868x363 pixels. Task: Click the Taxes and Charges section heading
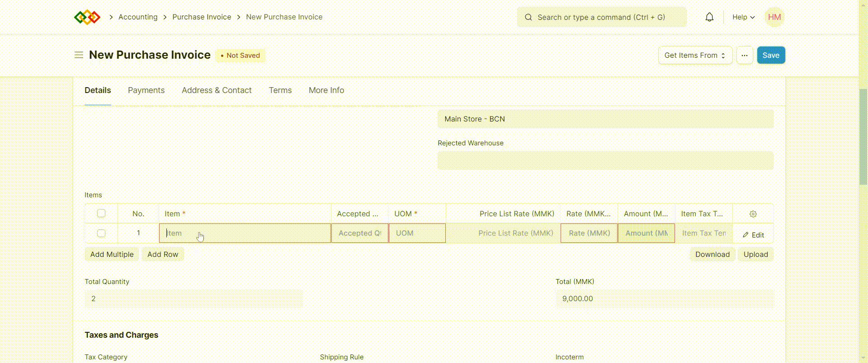(121, 335)
